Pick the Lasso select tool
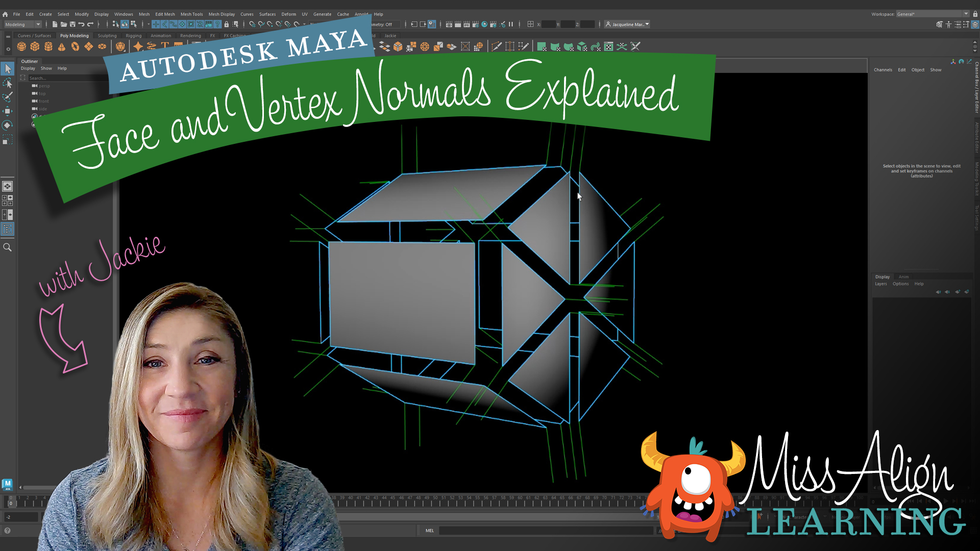 [x=8, y=83]
